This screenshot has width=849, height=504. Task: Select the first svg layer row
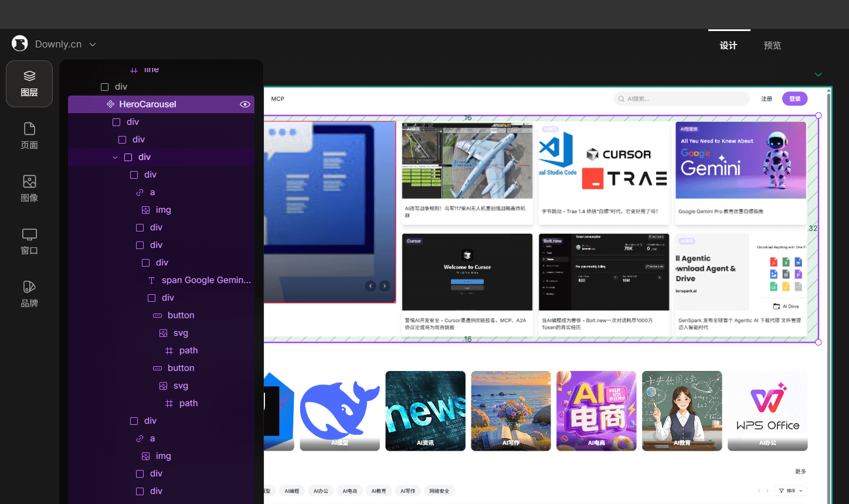[161, 333]
